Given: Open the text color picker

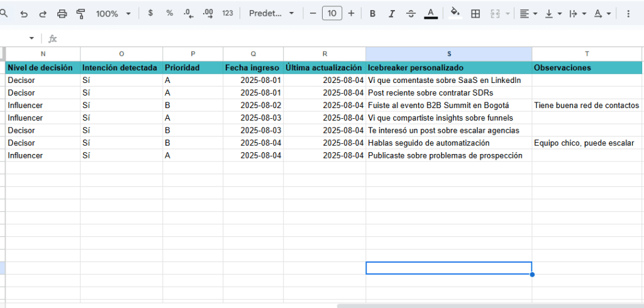Looking at the screenshot, I should (x=430, y=14).
